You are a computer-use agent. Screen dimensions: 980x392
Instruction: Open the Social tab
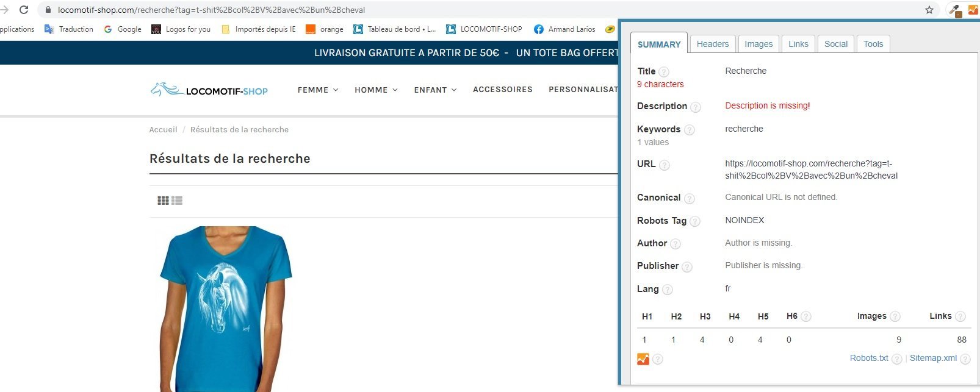(836, 44)
